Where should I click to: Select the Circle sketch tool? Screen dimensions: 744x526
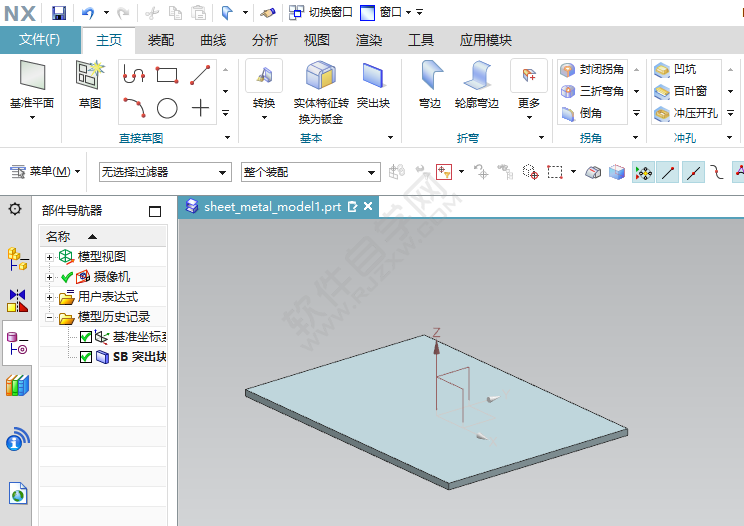pos(167,108)
